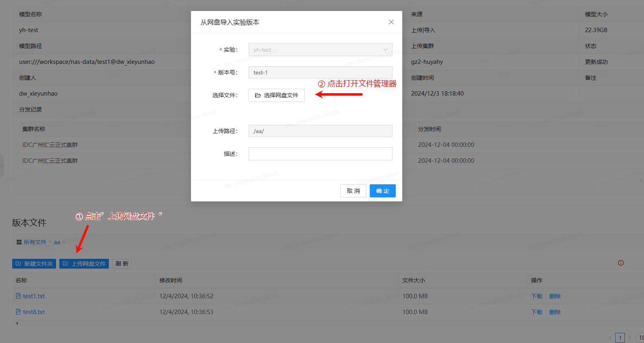This screenshot has height=343, width=644.
Task: Click the red warning info icon
Action: 621,263
